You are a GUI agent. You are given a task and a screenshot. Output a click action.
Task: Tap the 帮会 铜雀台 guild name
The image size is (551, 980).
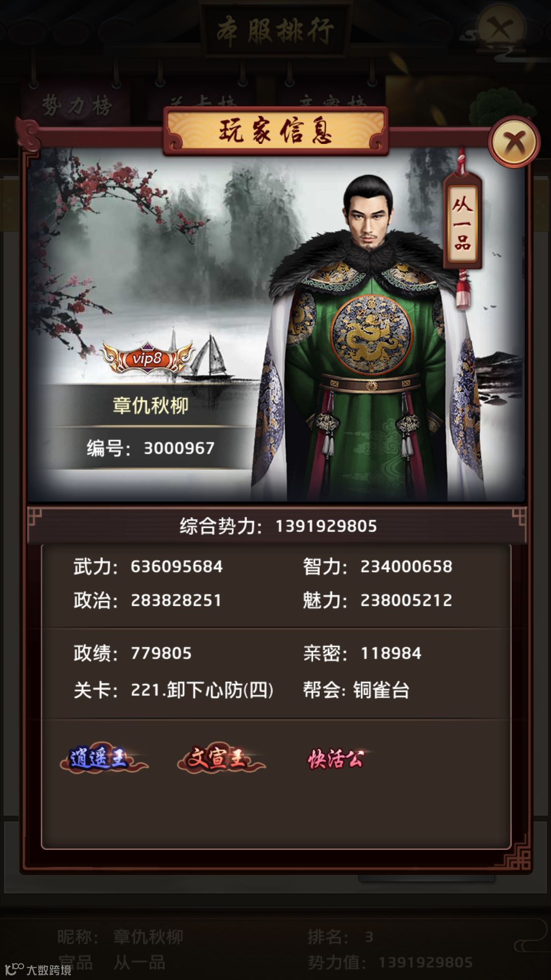tap(356, 690)
